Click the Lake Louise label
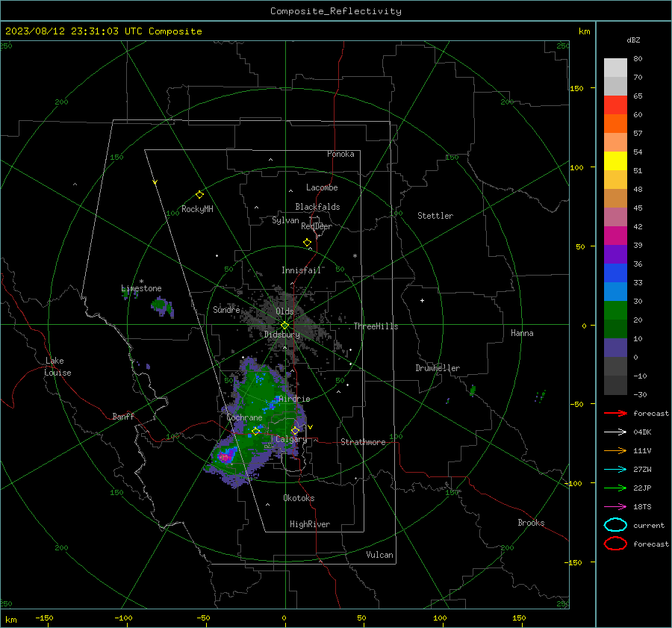 coord(57,367)
